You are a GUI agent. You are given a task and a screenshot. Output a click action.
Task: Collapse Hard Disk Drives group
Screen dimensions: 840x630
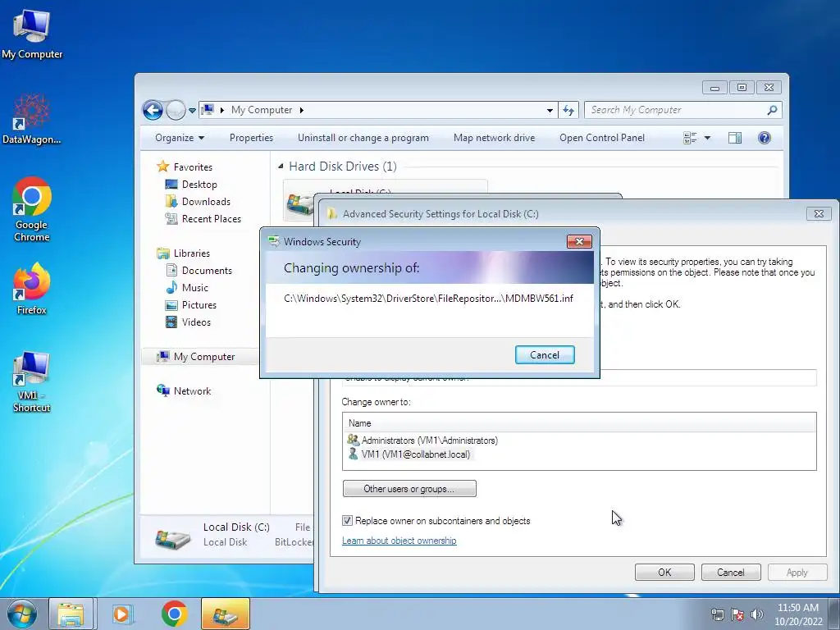281,167
